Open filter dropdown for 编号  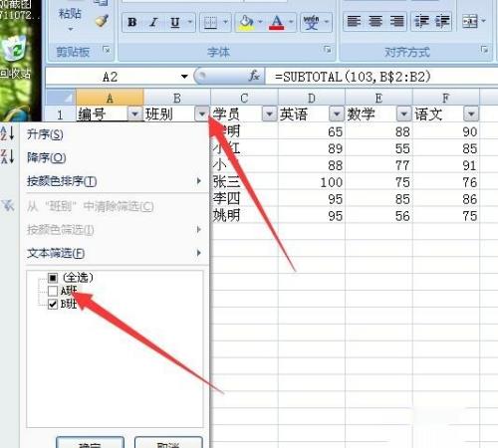click(x=134, y=114)
